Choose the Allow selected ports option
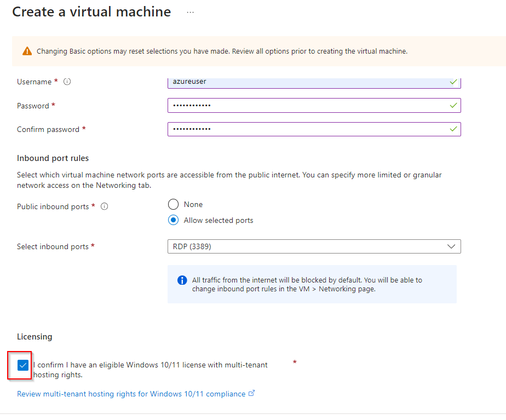 [x=173, y=220]
